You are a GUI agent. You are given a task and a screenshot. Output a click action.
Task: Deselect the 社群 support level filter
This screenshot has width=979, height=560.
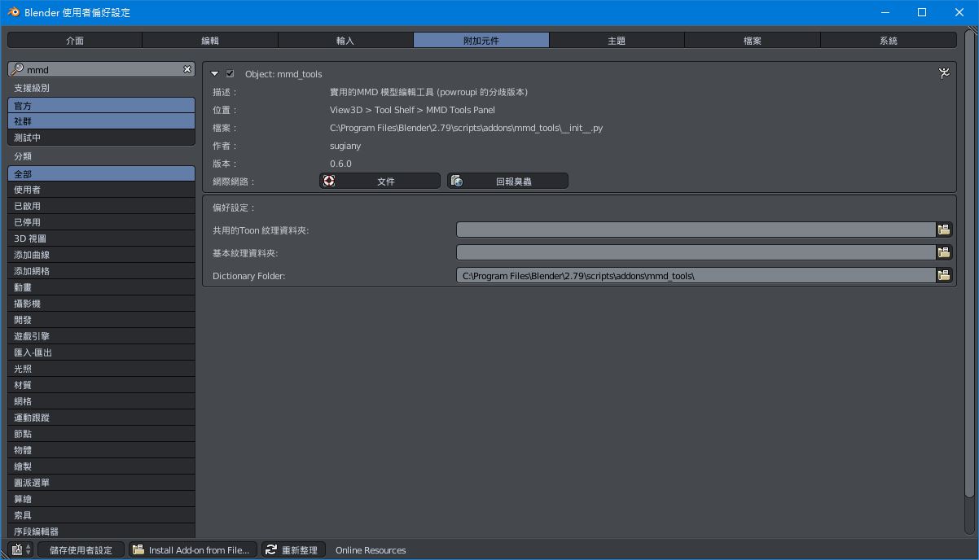click(101, 122)
